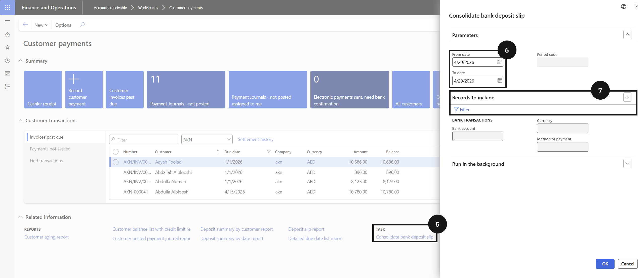Screen dimensions: 644x278
Task: Collapse the Summary section
Action: tap(21, 61)
